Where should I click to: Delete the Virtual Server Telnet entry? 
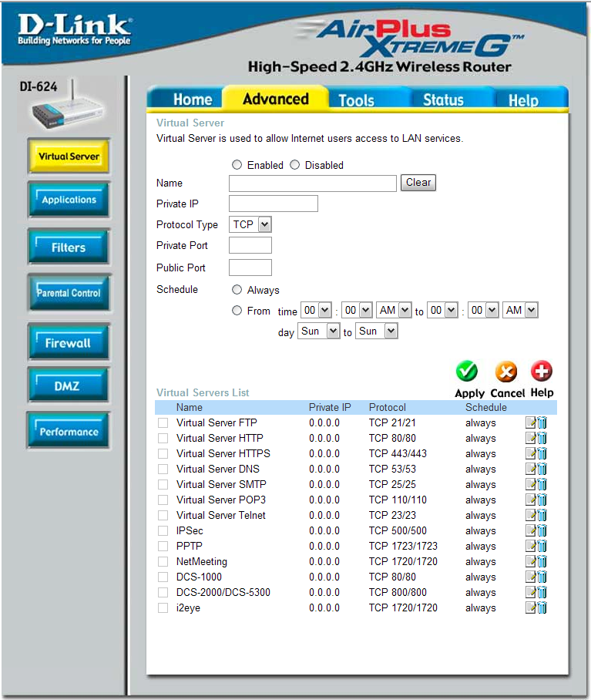(x=542, y=515)
